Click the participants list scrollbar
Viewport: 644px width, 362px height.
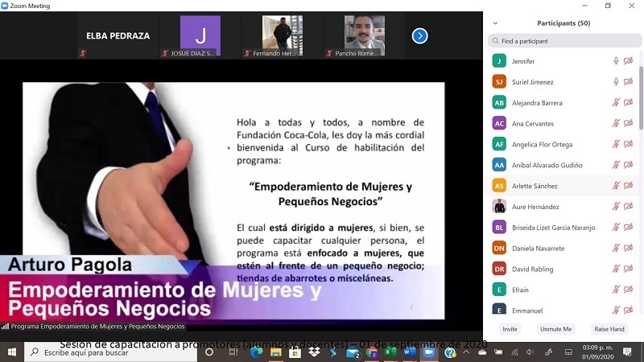(x=641, y=98)
